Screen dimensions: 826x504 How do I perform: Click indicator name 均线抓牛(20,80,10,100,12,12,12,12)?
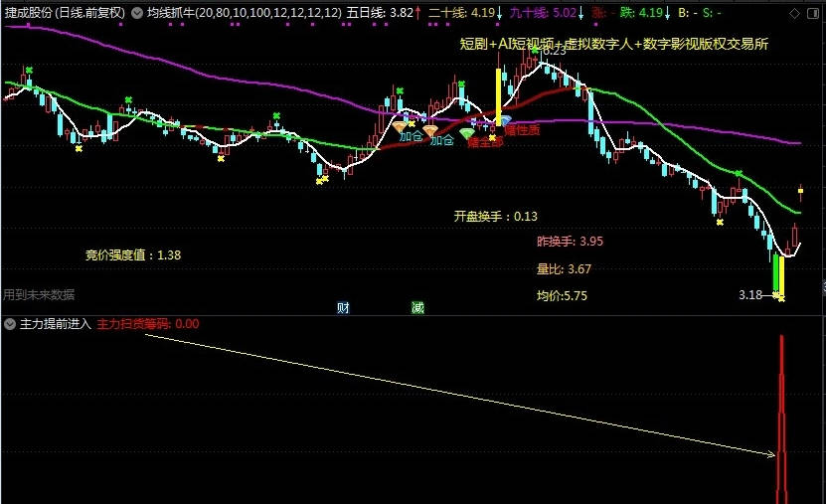pyautogui.click(x=244, y=13)
